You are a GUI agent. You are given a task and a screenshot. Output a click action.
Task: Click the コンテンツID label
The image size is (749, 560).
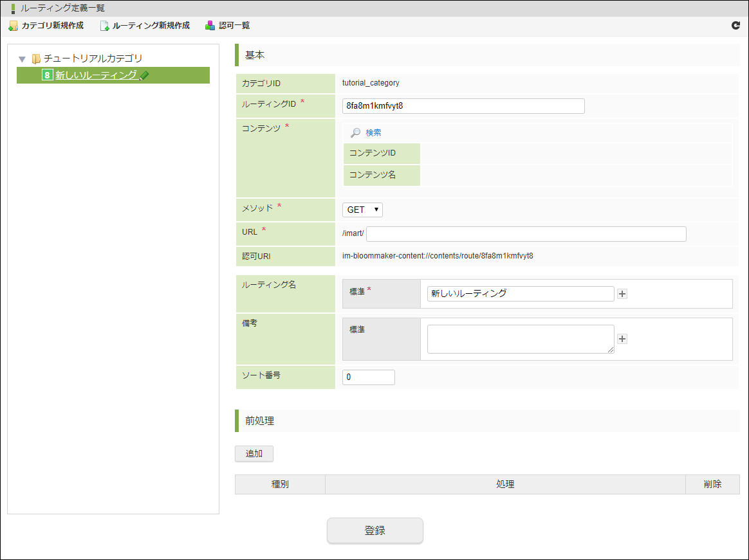pyautogui.click(x=373, y=153)
